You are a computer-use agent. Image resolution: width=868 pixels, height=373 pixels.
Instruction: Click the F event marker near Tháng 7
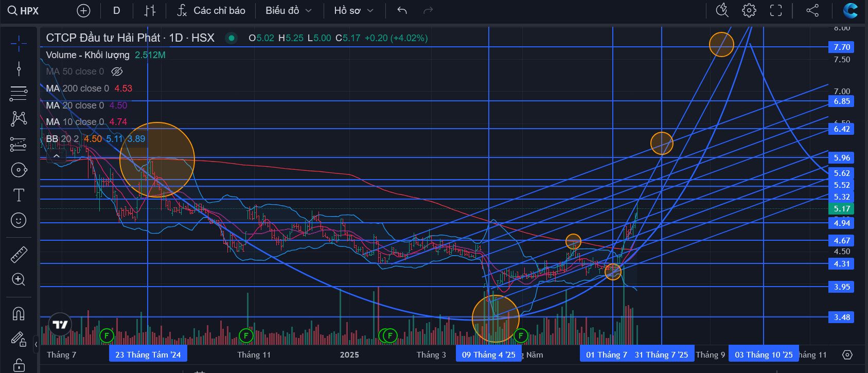(x=107, y=336)
